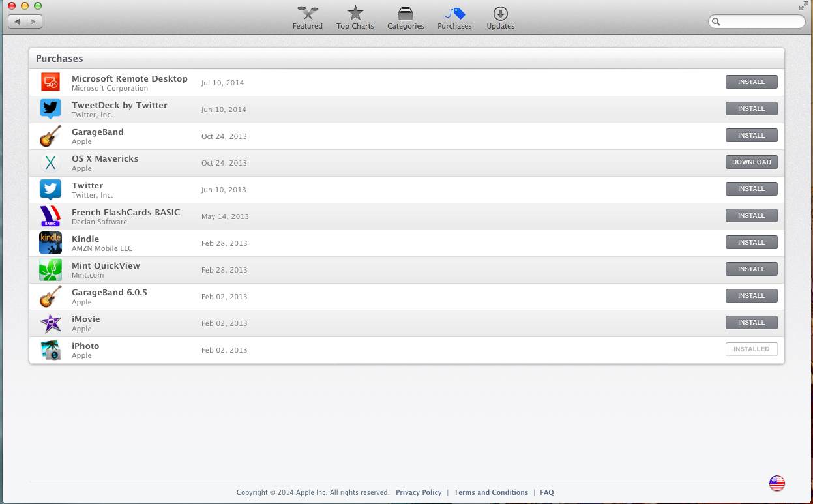
Task: Select the Purchases tab
Action: point(454,18)
